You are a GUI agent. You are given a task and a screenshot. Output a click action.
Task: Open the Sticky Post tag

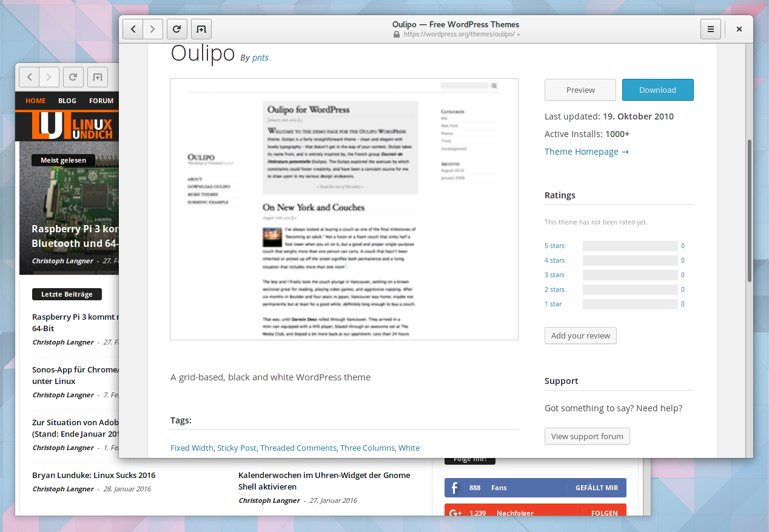point(237,448)
